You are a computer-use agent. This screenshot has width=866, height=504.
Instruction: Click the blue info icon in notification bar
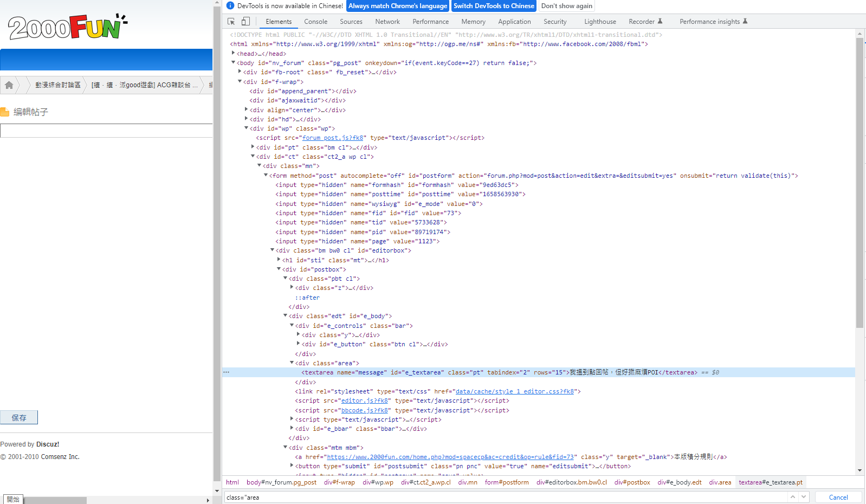(x=230, y=6)
